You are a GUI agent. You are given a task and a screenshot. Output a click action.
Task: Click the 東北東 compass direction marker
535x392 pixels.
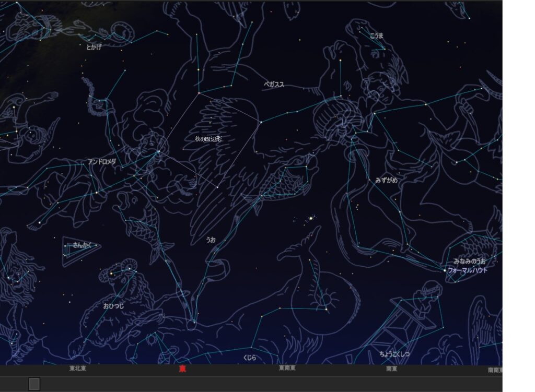(x=78, y=369)
